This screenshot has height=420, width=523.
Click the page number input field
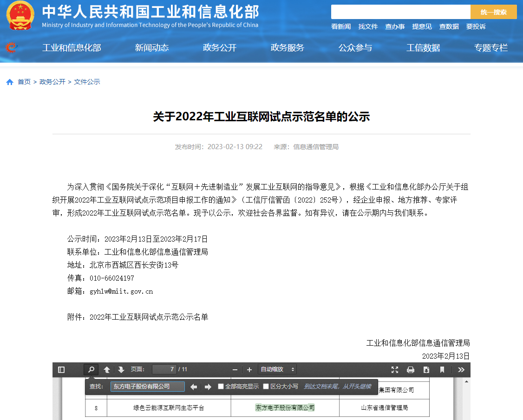point(164,369)
